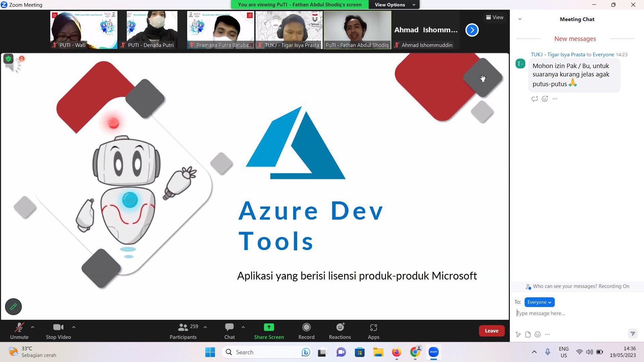This screenshot has width=644, height=362.
Task: Select Ahmad Ishommuddin participant tile
Action: (x=426, y=30)
